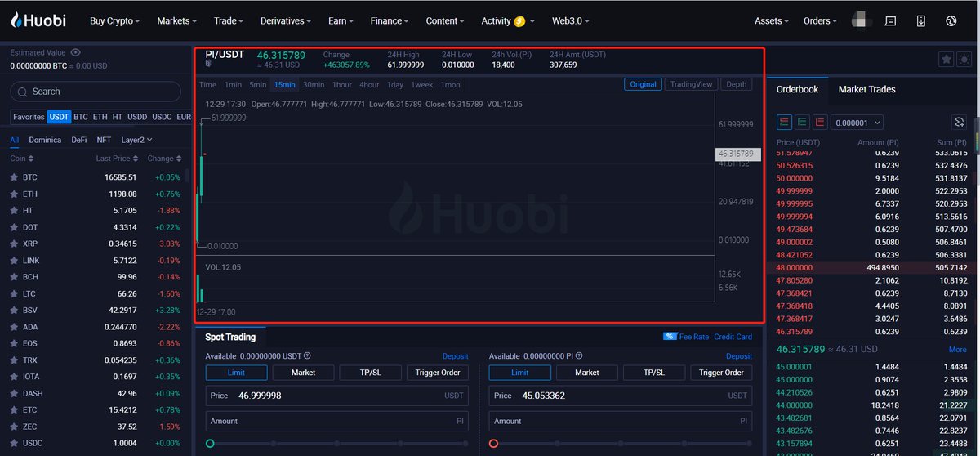Open orderbook precision 0.000001 dropdown

(857, 123)
